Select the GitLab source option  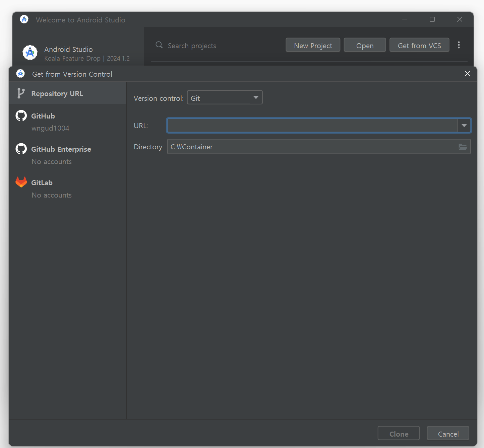coord(67,189)
